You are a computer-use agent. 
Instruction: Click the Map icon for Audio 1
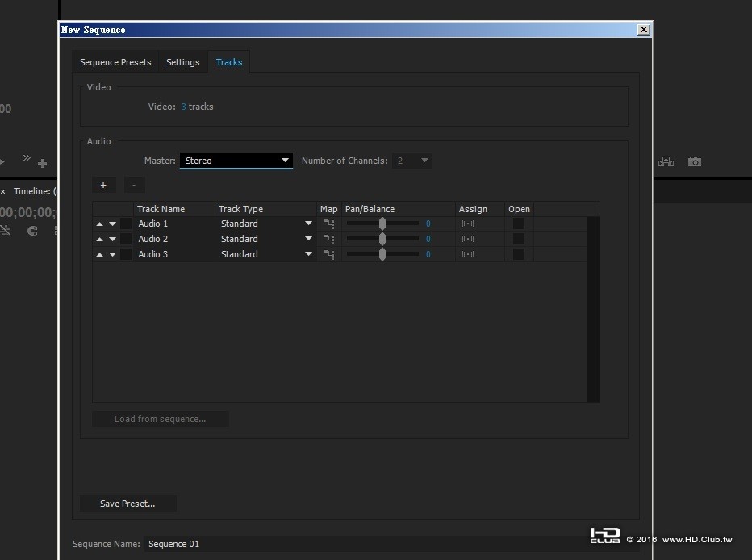click(329, 224)
